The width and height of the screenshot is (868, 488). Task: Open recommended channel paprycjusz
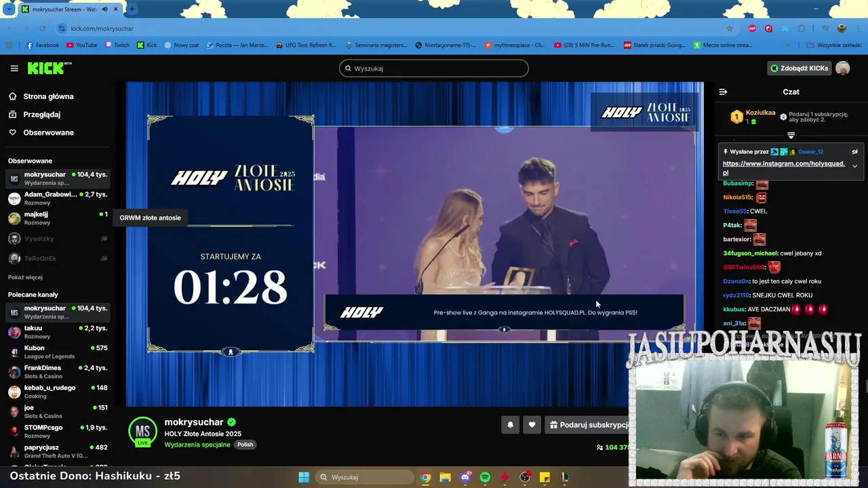(x=58, y=451)
